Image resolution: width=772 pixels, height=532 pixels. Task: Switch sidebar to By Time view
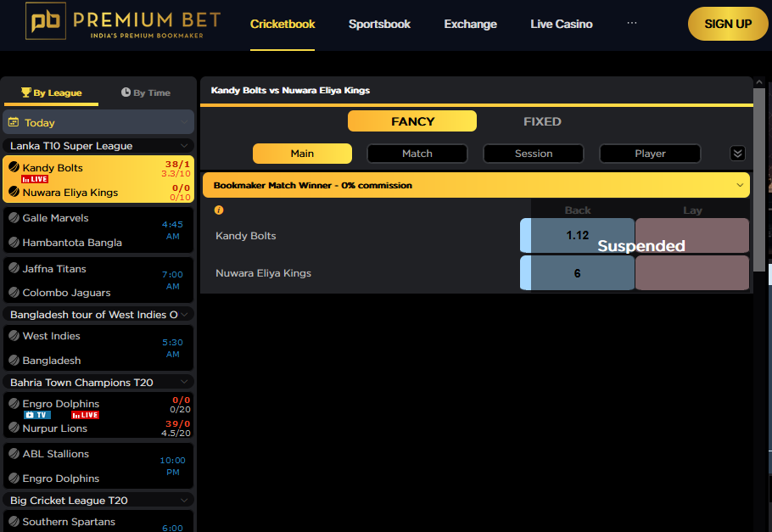pyautogui.click(x=146, y=92)
